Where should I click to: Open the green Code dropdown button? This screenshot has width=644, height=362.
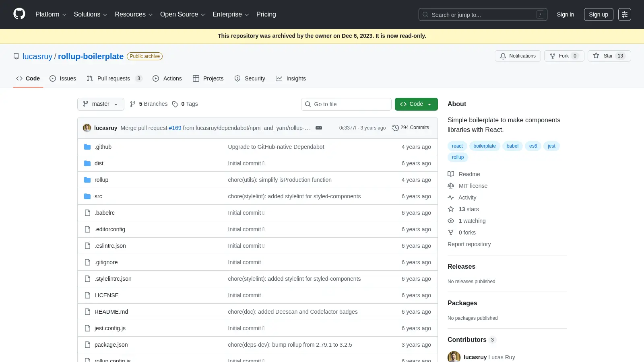416,104
